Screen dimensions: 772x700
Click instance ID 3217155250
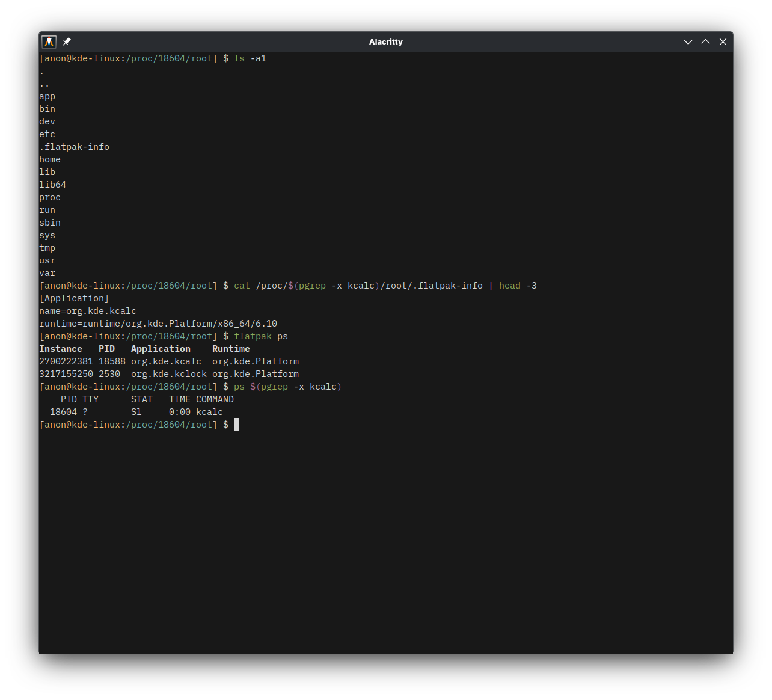(66, 374)
